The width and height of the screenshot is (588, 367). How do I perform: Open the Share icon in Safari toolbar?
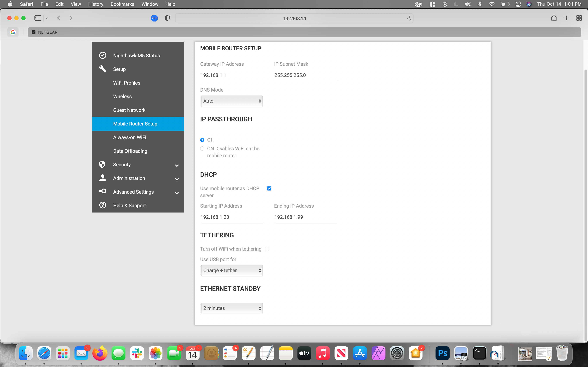pyautogui.click(x=554, y=18)
